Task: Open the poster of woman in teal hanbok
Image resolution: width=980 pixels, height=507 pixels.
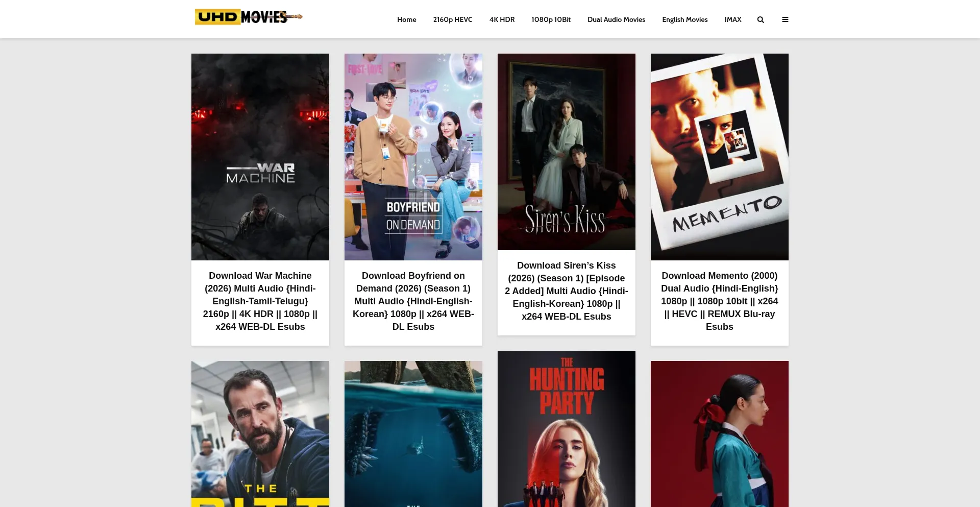Action: 720,434
